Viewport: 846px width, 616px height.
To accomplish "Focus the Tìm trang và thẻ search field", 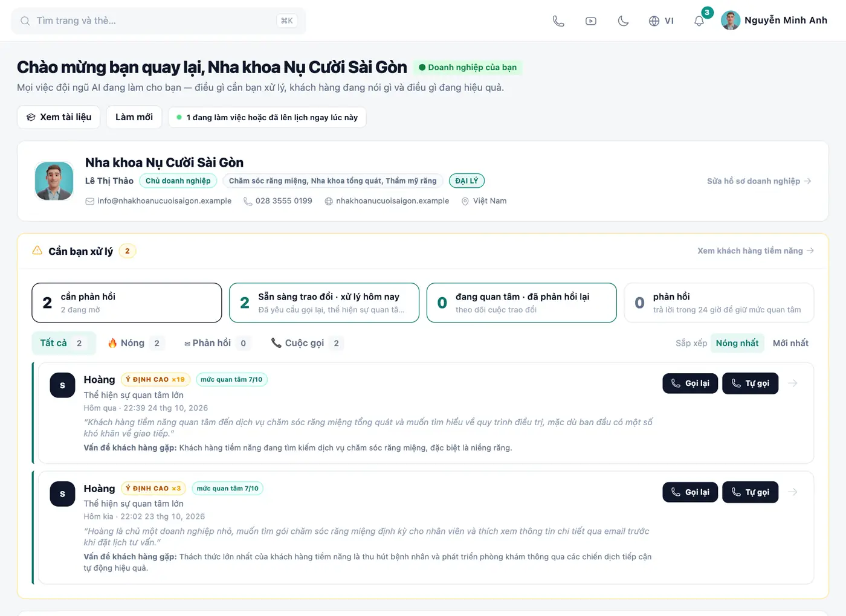I will pos(158,21).
